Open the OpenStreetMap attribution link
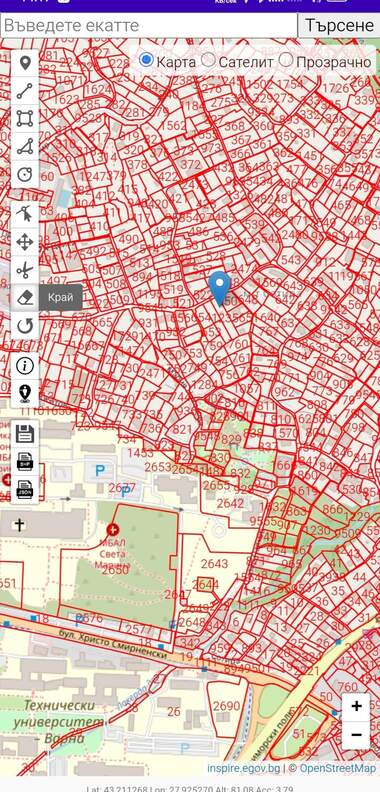The width and height of the screenshot is (380, 792). point(338,768)
